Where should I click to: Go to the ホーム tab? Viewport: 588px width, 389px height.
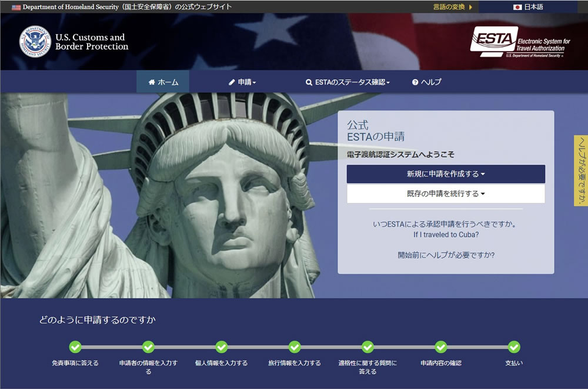(163, 82)
